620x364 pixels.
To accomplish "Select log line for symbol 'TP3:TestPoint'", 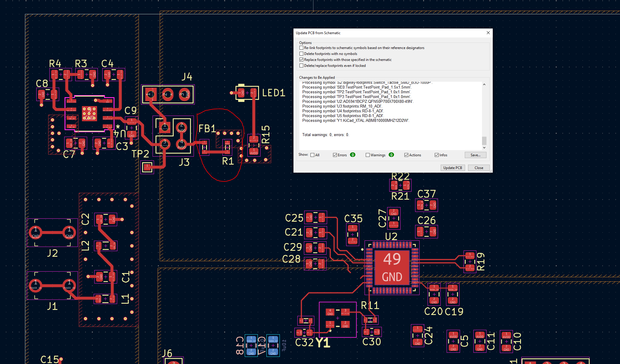I will (x=357, y=97).
